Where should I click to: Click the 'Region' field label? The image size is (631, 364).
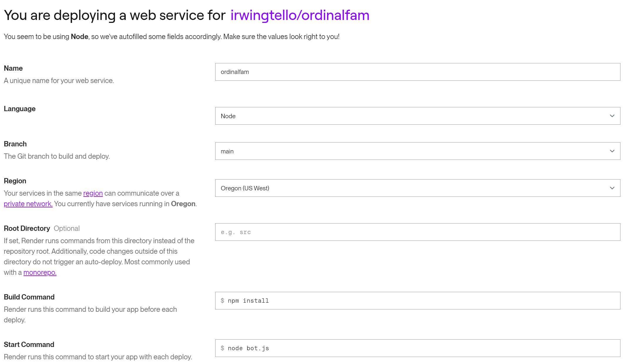[x=15, y=181]
